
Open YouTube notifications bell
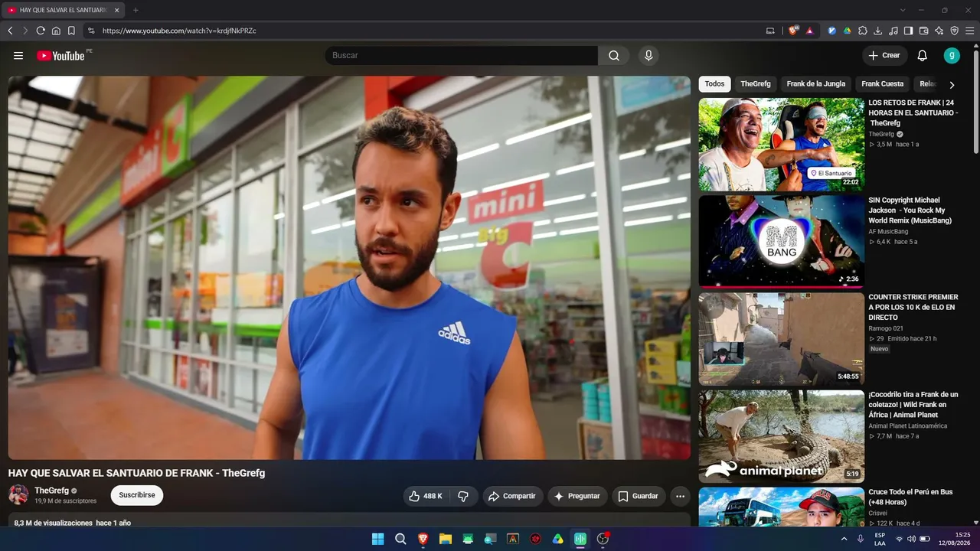(x=923, y=56)
